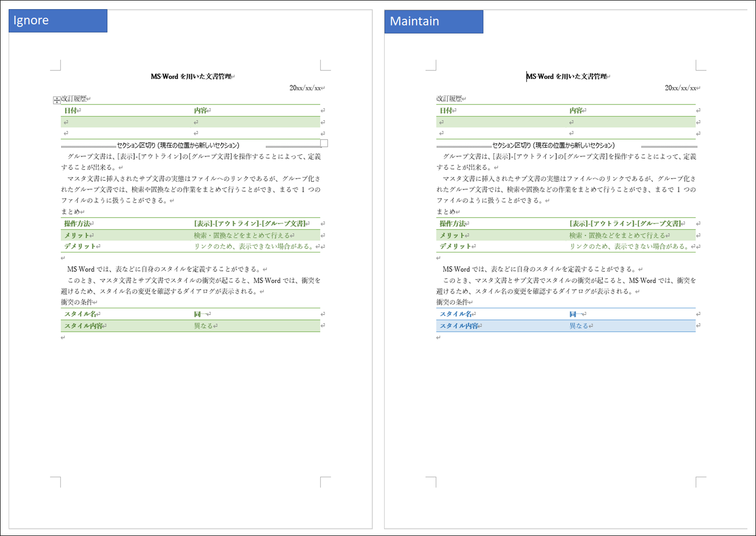Select the green 'スタイル名' cell in Ignore page
The image size is (756, 536).
click(126, 314)
